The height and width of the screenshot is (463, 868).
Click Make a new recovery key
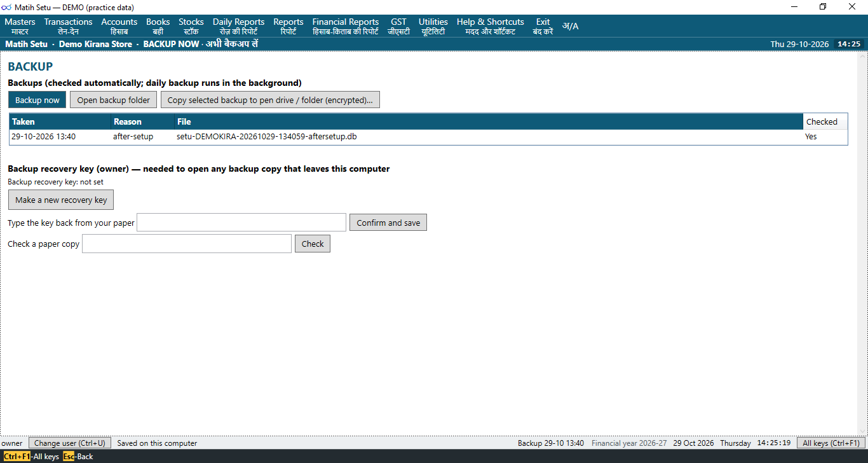pos(61,200)
